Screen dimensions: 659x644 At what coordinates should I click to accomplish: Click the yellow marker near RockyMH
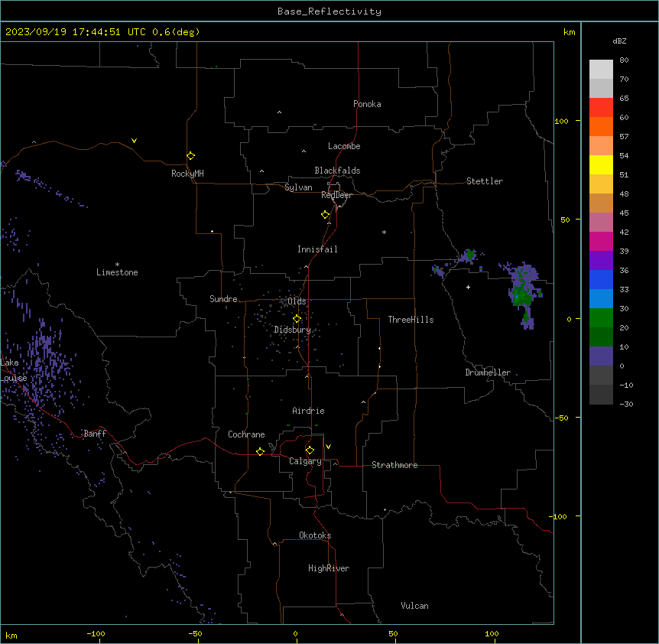pyautogui.click(x=190, y=156)
